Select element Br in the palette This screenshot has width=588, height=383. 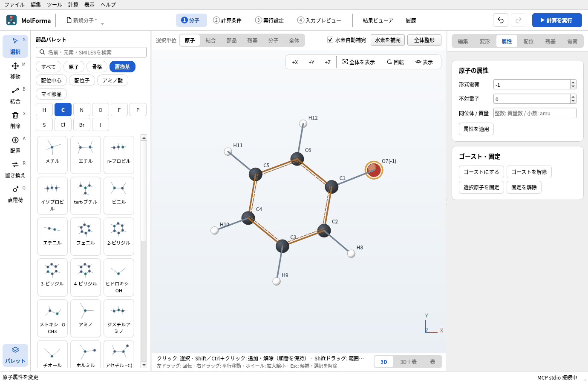click(x=82, y=125)
